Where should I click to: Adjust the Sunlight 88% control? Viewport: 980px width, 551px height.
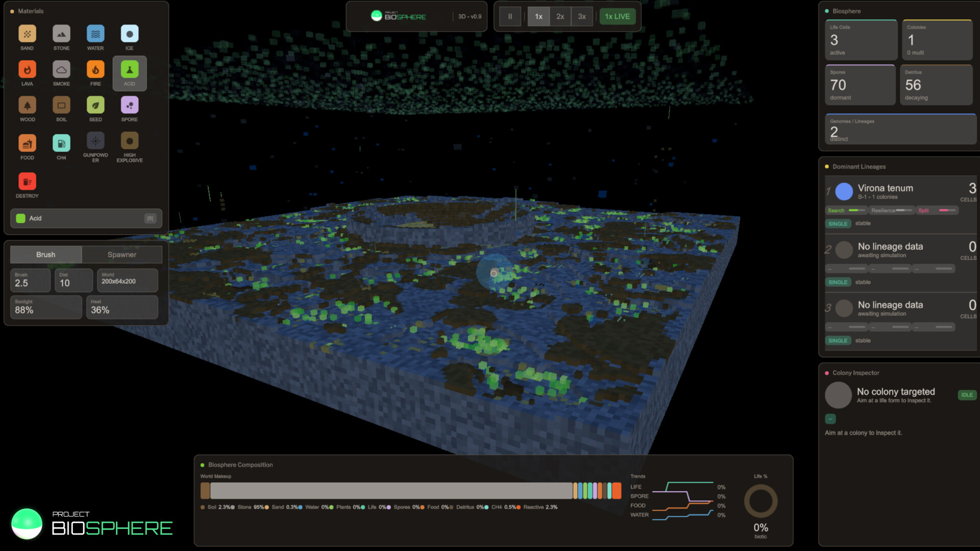pyautogui.click(x=45, y=307)
